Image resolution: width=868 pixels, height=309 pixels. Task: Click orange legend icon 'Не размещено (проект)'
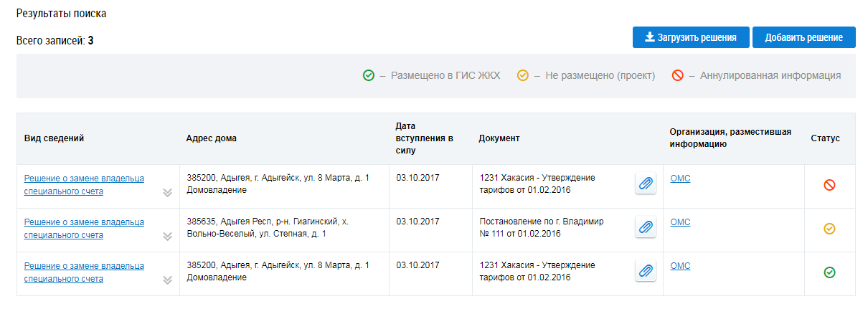tap(523, 75)
